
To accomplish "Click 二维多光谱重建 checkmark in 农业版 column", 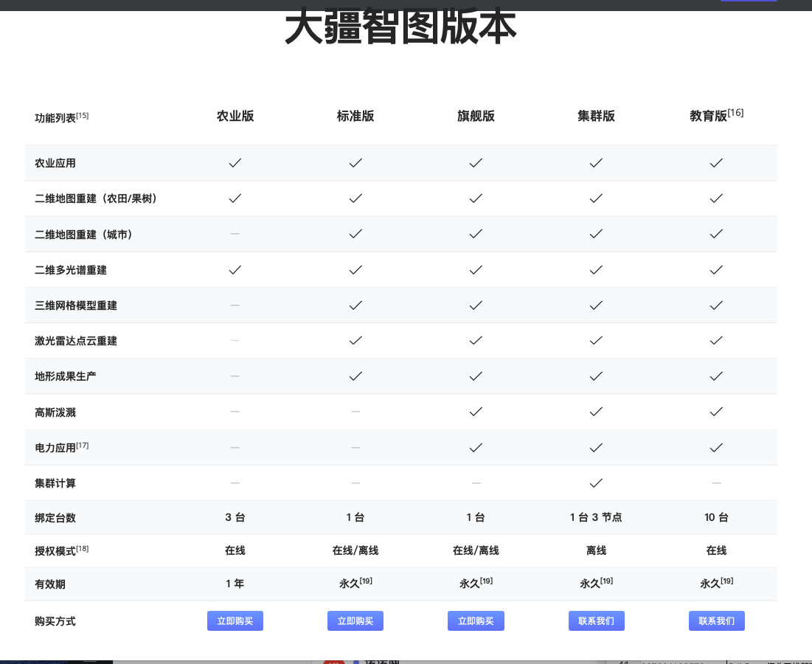I will [x=235, y=270].
